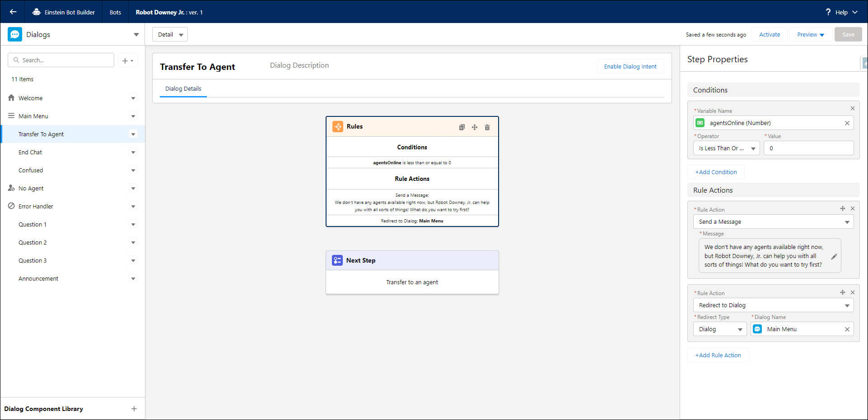Open the Preview dropdown menu
The width and height of the screenshot is (868, 420).
[x=822, y=35]
